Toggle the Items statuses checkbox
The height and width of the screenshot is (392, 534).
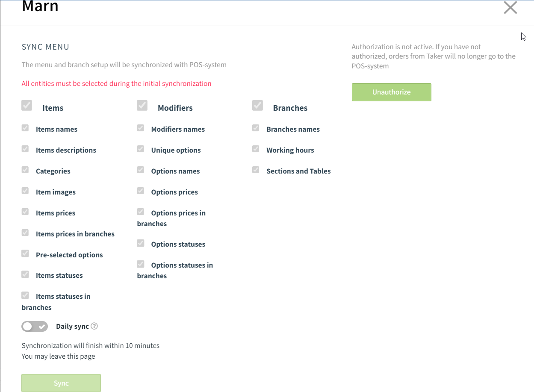click(25, 274)
